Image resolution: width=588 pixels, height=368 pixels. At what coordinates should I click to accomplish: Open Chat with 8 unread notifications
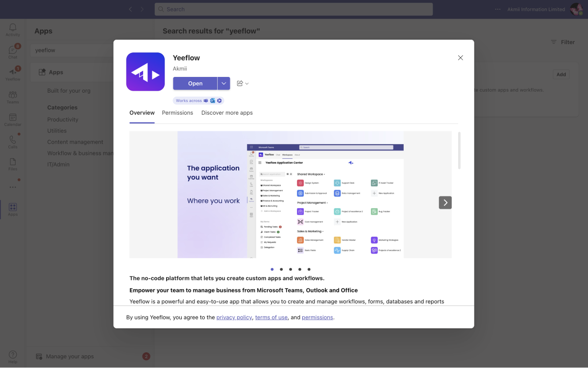pyautogui.click(x=12, y=49)
